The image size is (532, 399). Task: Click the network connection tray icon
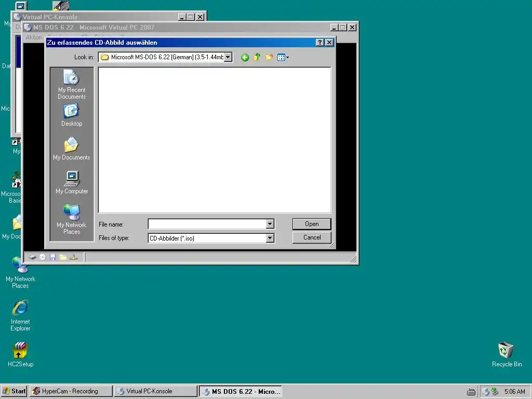(495, 392)
